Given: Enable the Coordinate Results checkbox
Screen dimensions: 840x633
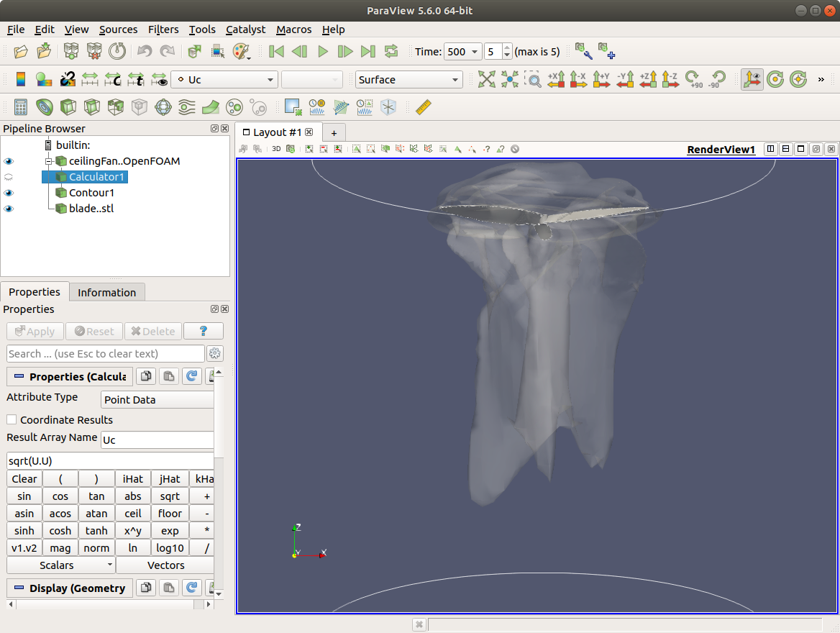Looking at the screenshot, I should (x=12, y=419).
